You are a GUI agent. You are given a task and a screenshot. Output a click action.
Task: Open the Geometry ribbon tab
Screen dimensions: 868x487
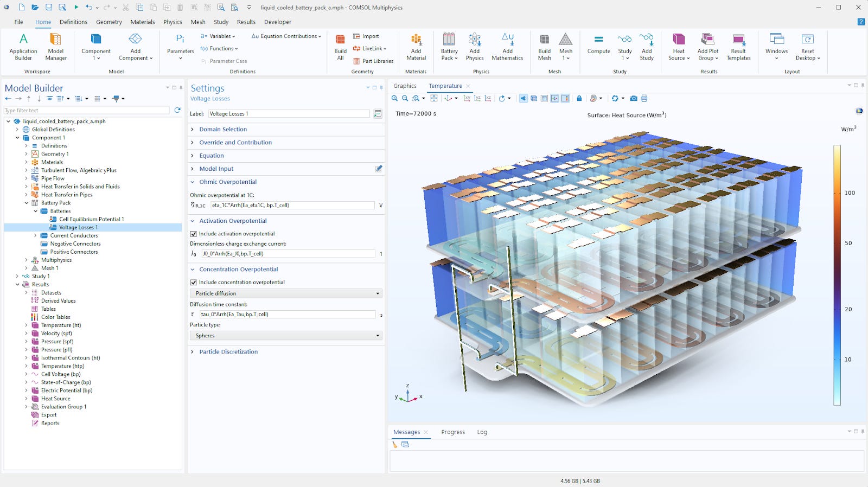(x=109, y=22)
